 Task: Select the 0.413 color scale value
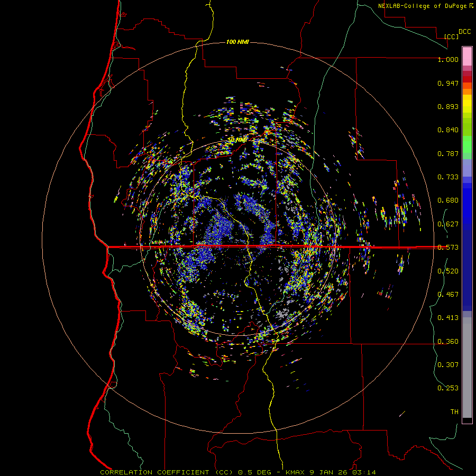[448, 318]
